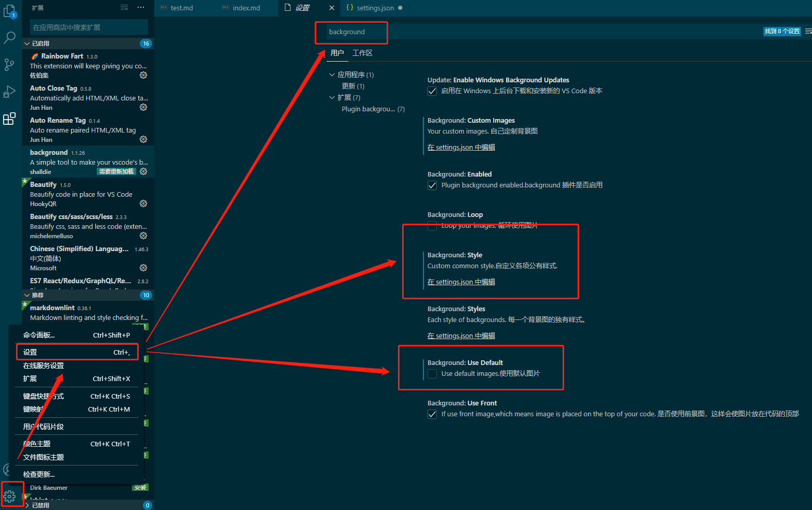Edit Background: Style in settings.json link
Viewport: 812px width, 510px height.
pyautogui.click(x=461, y=282)
